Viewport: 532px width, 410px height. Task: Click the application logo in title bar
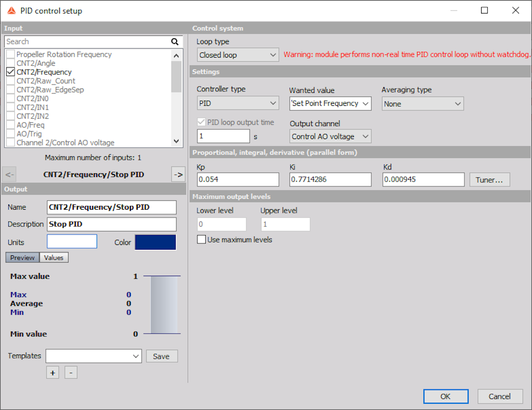click(x=11, y=11)
